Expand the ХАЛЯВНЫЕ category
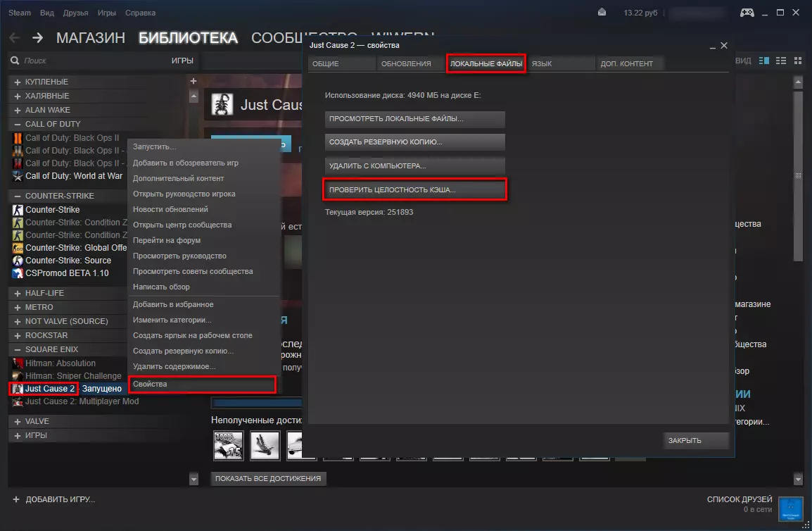The image size is (812, 531). click(x=18, y=96)
